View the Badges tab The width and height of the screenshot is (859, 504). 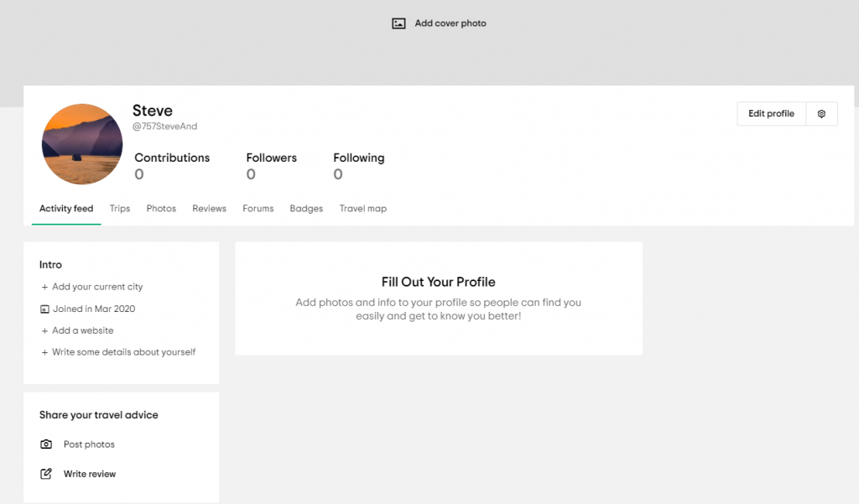306,209
